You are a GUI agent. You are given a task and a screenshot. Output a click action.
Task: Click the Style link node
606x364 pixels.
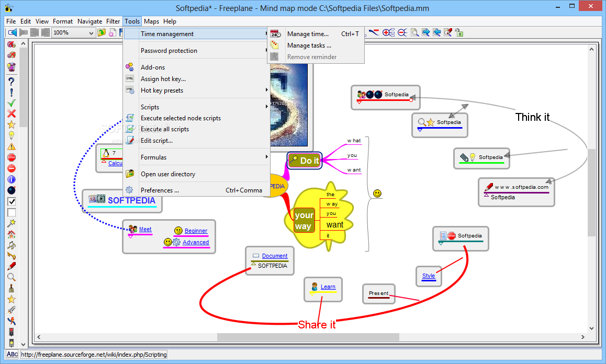428,276
